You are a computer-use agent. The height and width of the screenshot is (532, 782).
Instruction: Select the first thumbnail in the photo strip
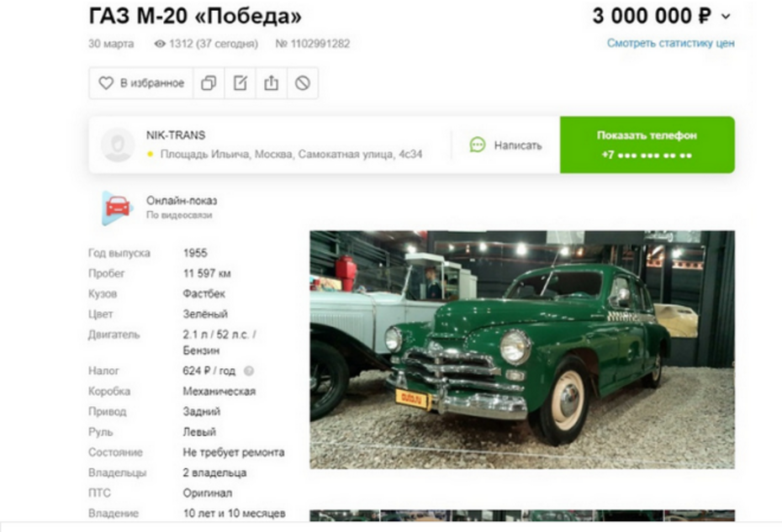345,516
